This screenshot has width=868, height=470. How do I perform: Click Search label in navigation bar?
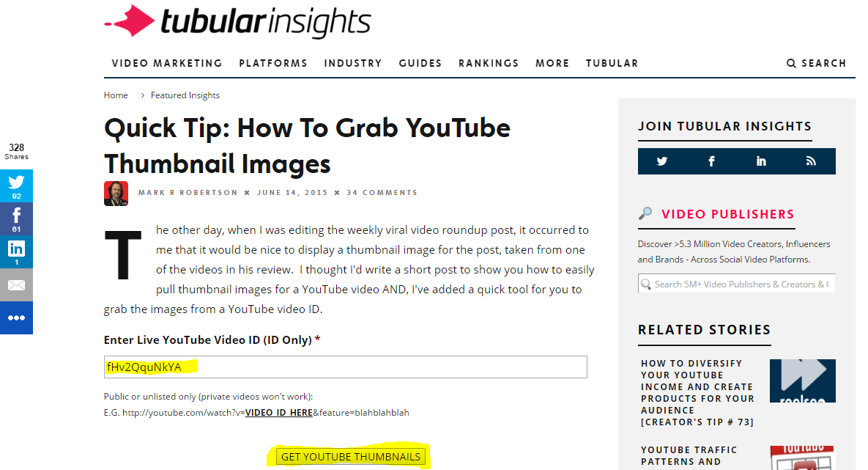pos(824,63)
